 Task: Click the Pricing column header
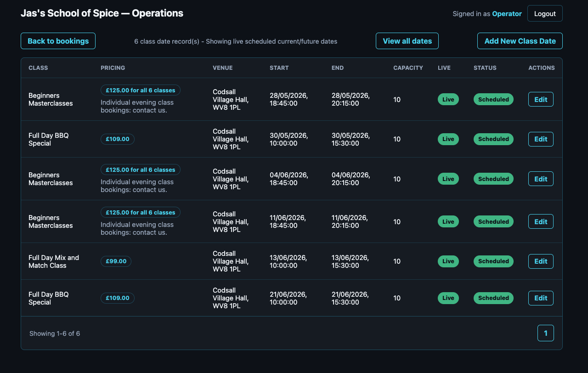pyautogui.click(x=113, y=68)
